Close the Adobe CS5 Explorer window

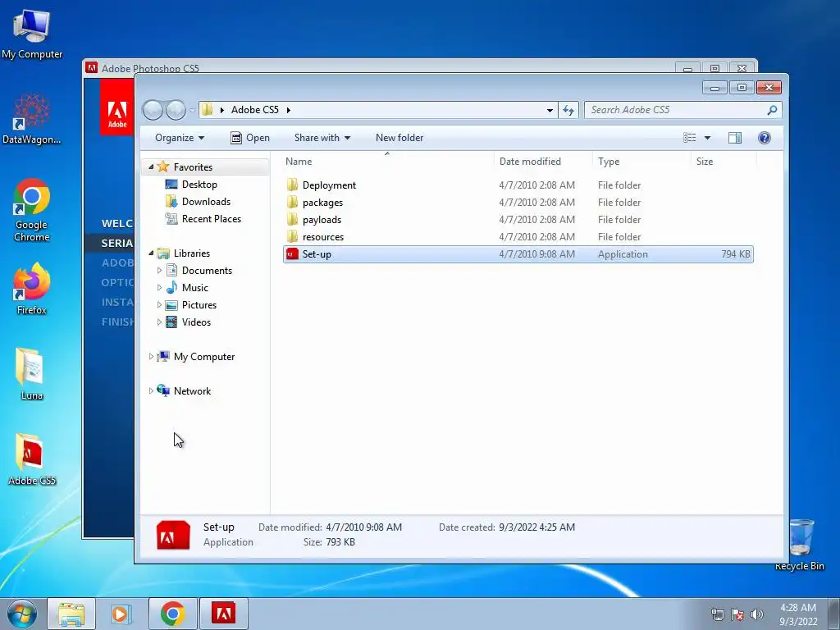click(769, 87)
